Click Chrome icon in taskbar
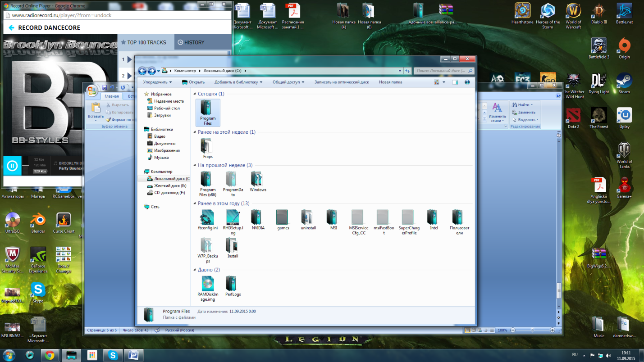 (50, 355)
